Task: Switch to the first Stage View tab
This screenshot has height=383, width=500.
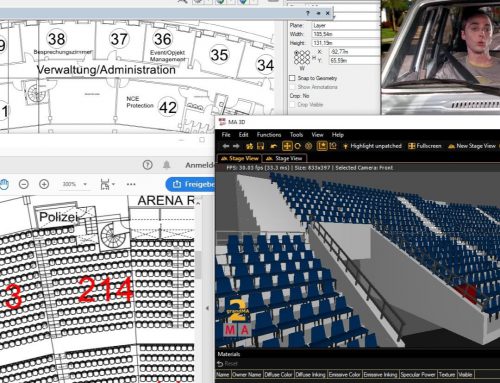Action: pos(239,159)
